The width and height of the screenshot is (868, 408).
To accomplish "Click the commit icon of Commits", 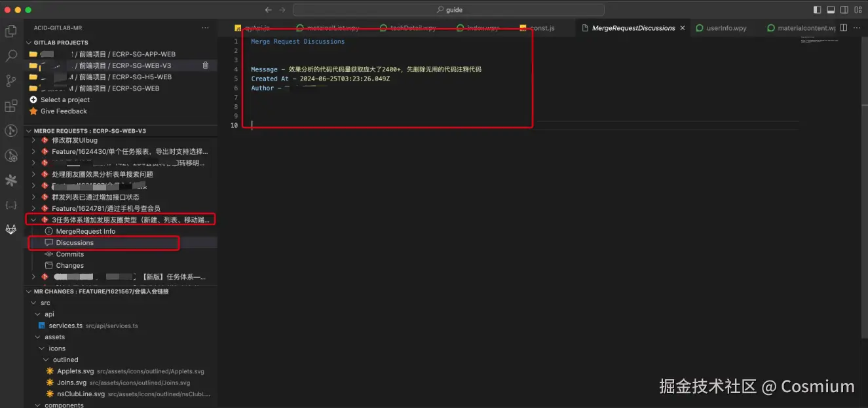I will (48, 254).
